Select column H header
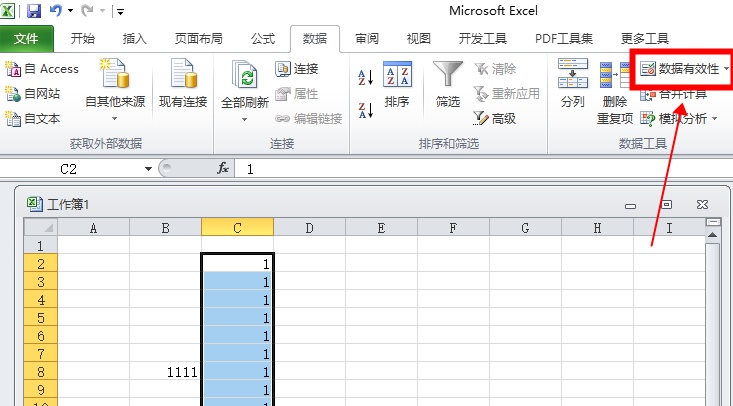 pyautogui.click(x=597, y=228)
